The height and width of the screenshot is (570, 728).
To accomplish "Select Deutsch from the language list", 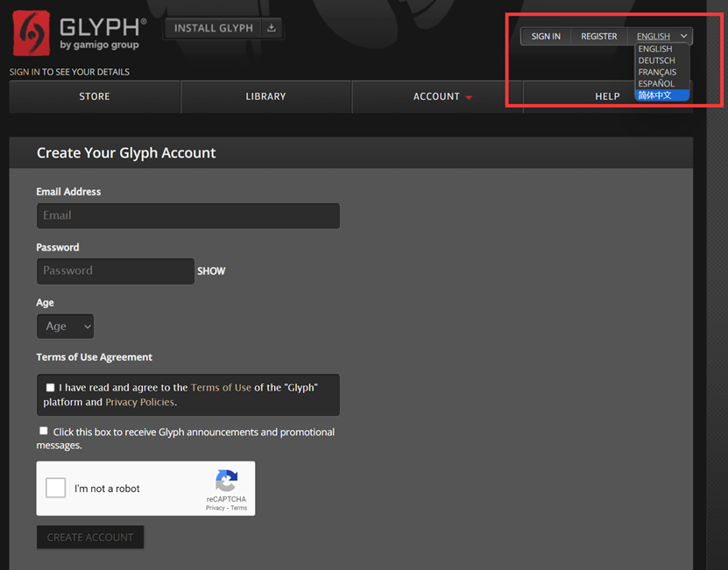I will [x=656, y=60].
